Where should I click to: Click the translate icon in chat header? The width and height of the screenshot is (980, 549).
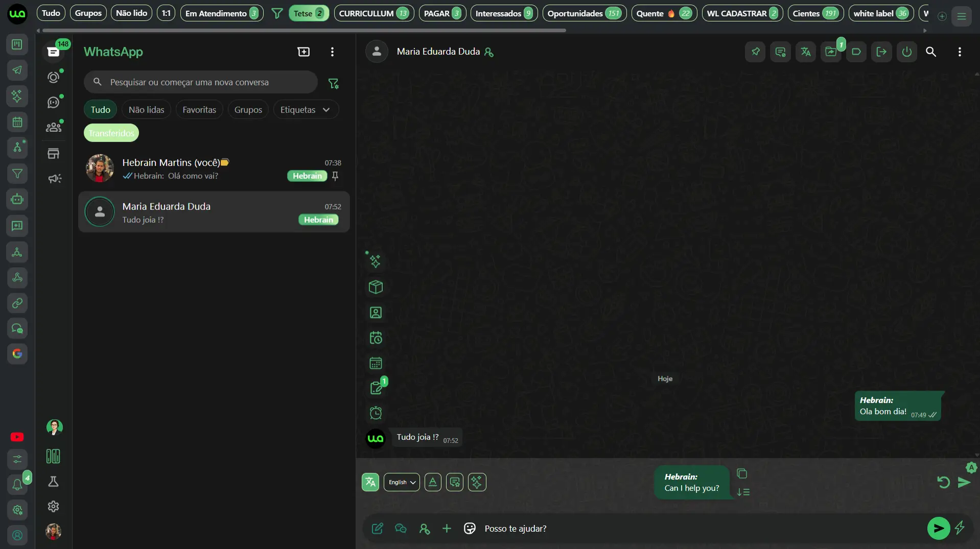pyautogui.click(x=806, y=52)
